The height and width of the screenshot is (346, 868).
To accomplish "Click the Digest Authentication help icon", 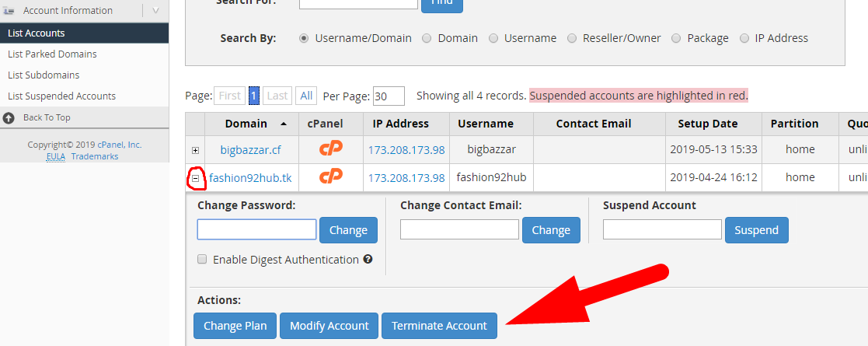I will pos(368,260).
